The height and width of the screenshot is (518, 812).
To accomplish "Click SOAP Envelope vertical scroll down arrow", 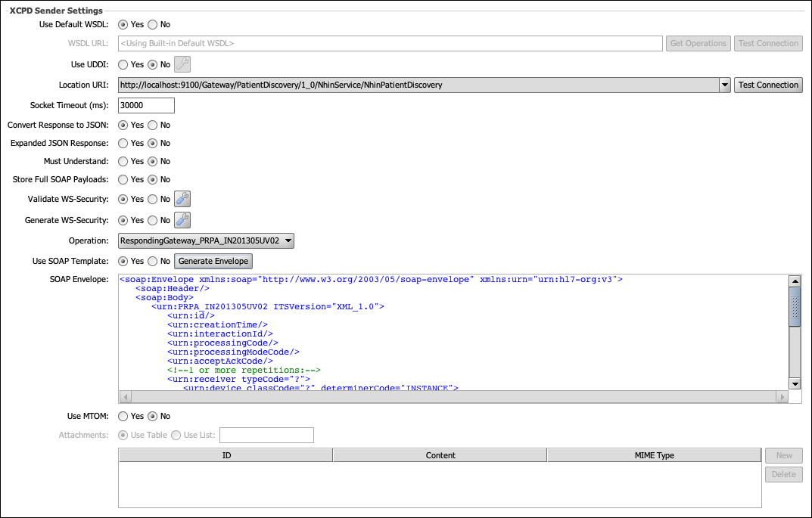I will [x=795, y=383].
